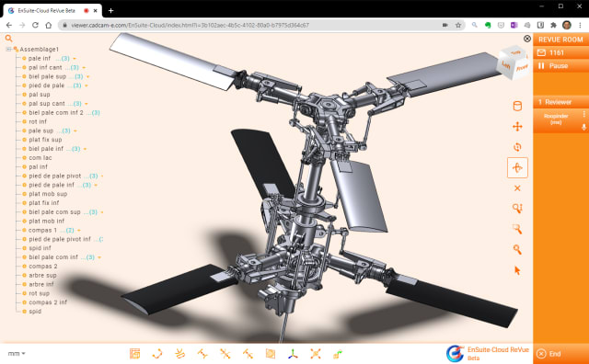Close the EnSuite-Cloud ReVue Beta tab
Image resolution: width=589 pixels, height=364 pixels.
pyautogui.click(x=96, y=10)
